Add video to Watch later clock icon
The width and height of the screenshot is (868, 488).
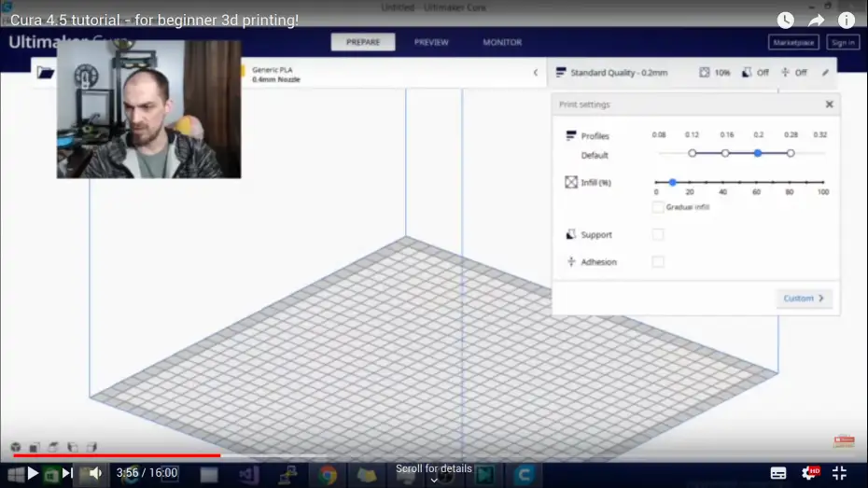tap(785, 21)
